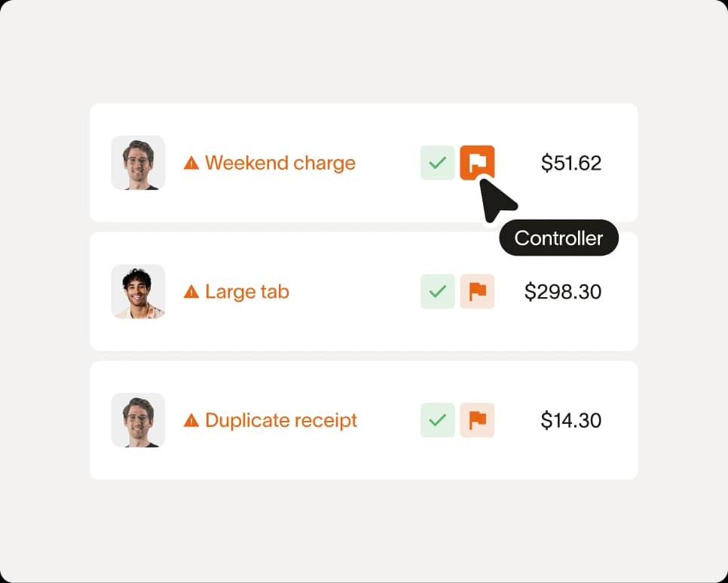Click warning triangle beside Large tab
728x583 pixels.
(191, 292)
